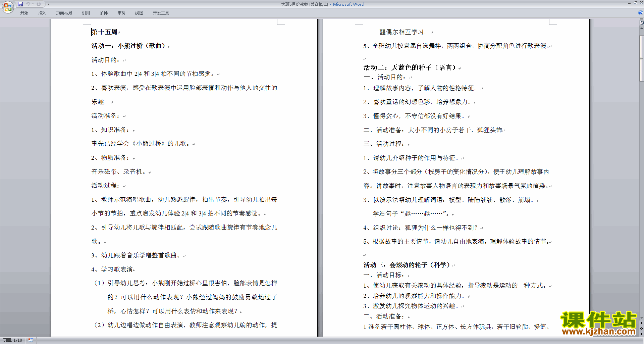644x344 pixels.
Task: Go to the previous page with the double-up arrows
Action: 641,324
